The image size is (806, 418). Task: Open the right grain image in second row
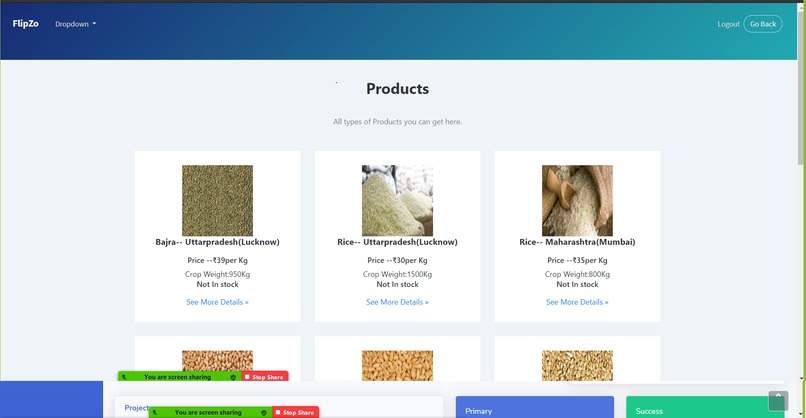[x=577, y=366]
